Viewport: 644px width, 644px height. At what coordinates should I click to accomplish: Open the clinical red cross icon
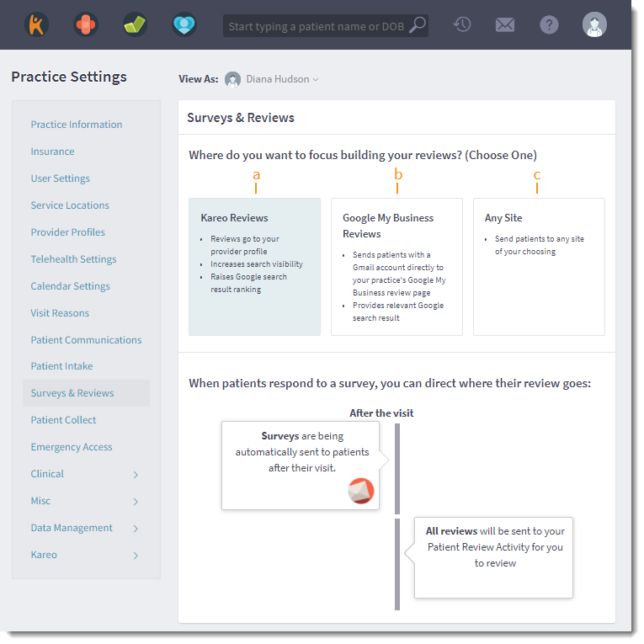click(86, 24)
